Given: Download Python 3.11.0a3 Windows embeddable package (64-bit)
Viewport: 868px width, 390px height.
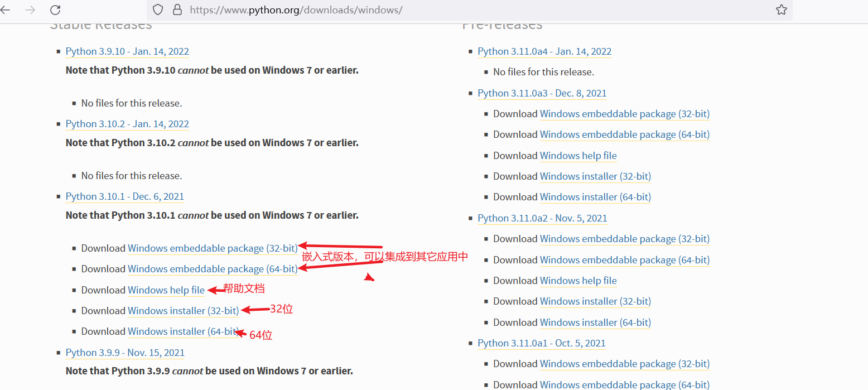Looking at the screenshot, I should click(625, 134).
